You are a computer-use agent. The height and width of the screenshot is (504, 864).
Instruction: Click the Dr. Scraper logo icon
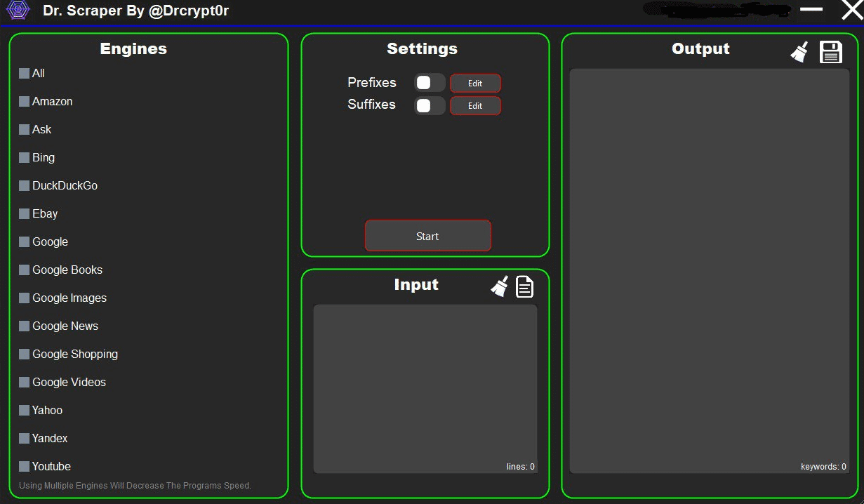click(x=18, y=11)
